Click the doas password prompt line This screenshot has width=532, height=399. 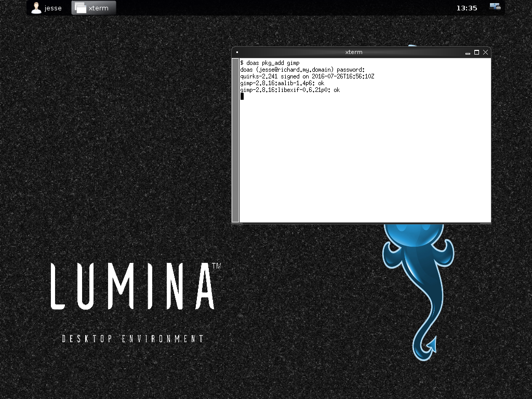click(302, 70)
